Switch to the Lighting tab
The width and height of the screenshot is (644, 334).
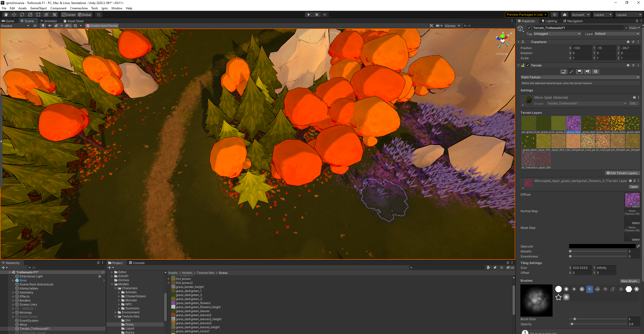point(549,21)
